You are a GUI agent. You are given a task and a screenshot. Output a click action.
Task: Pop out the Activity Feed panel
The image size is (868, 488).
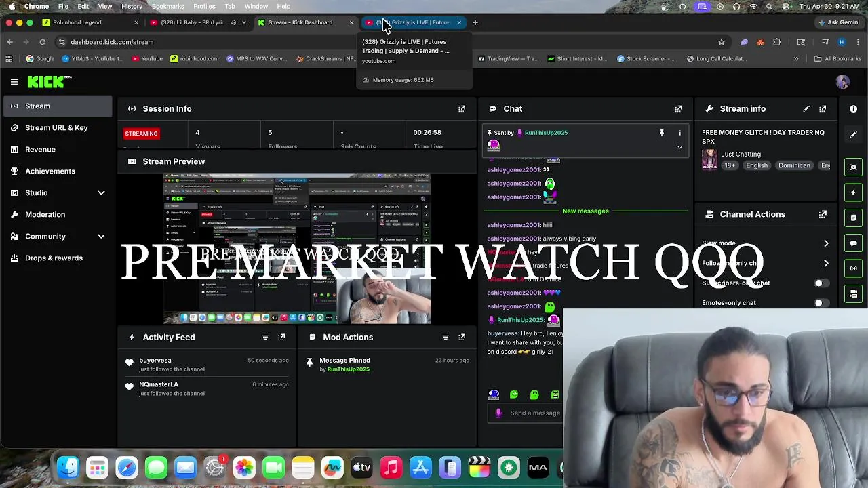(x=281, y=337)
